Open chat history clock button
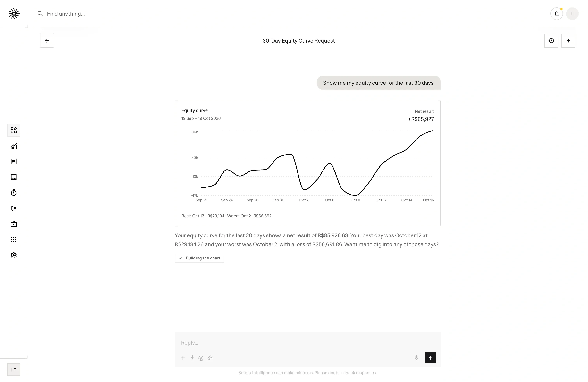 [x=551, y=41]
